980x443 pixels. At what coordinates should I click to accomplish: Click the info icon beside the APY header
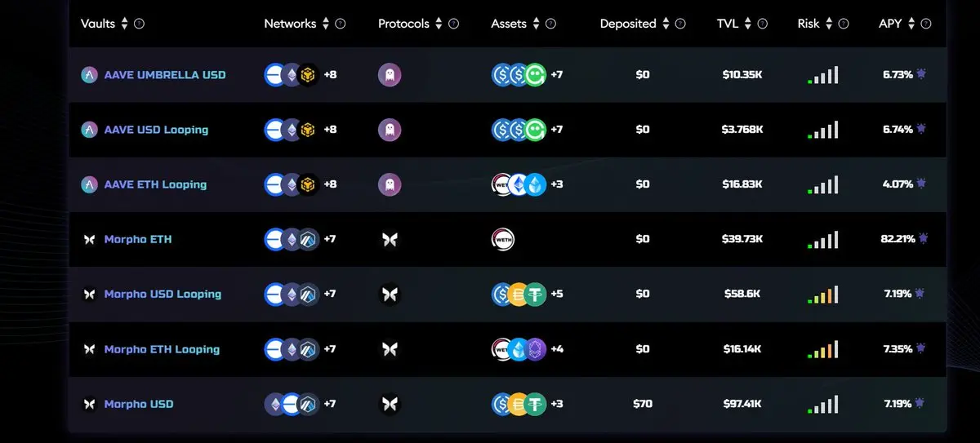(x=926, y=24)
